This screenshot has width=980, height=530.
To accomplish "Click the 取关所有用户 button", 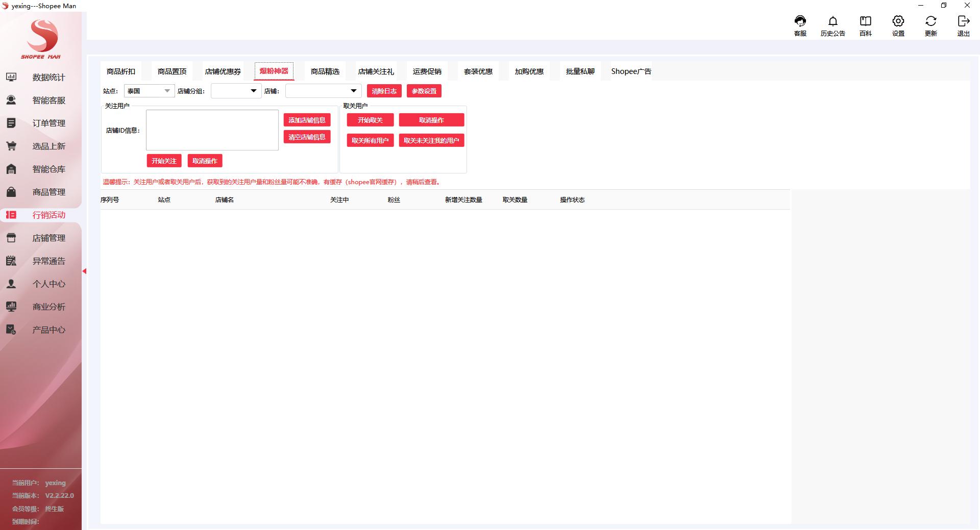I will 370,140.
